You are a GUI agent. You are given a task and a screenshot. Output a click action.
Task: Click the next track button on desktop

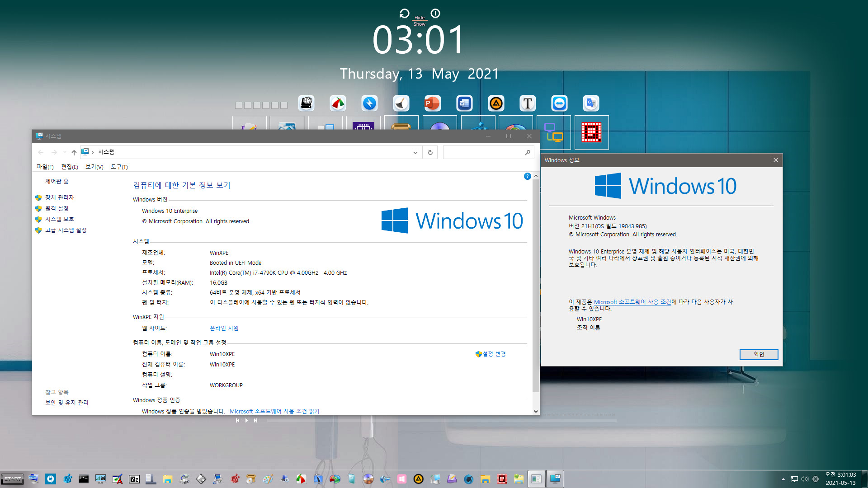pos(255,420)
